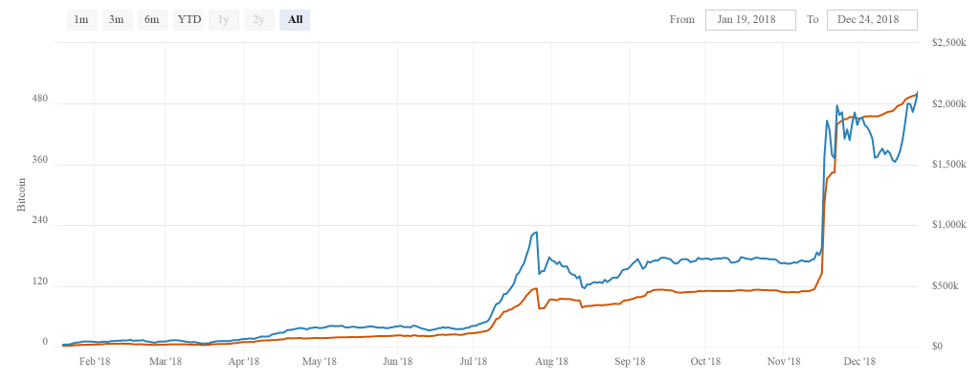Click the 120 left axis label
The height and width of the screenshot is (383, 980).
[38, 281]
